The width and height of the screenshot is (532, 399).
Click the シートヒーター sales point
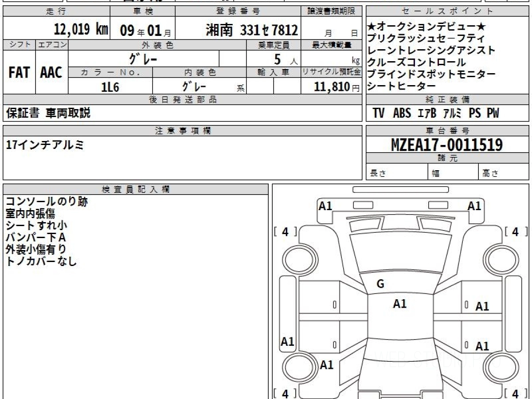[x=402, y=86]
